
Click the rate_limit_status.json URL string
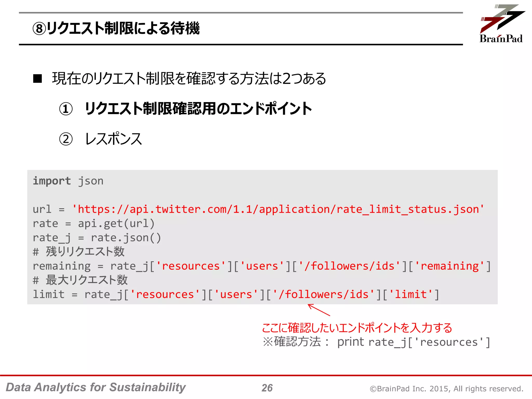[278, 209]
